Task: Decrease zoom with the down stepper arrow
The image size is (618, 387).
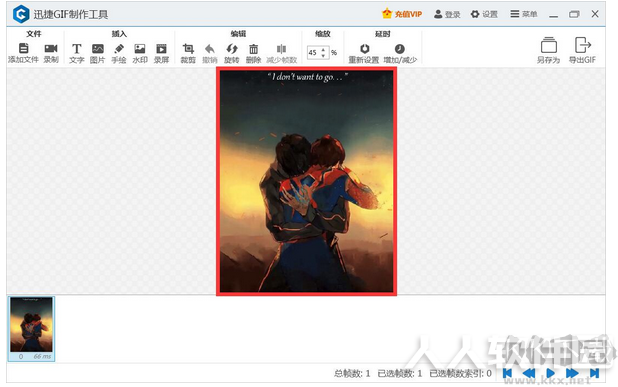Action: tap(323, 56)
